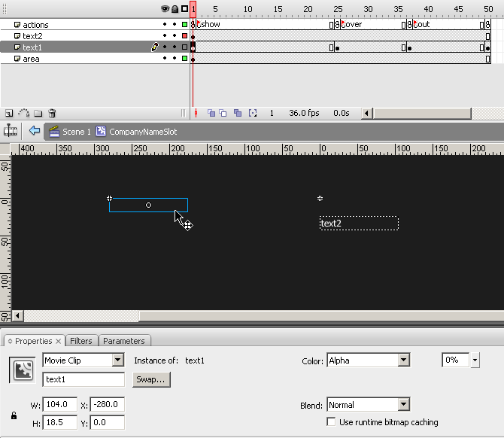Expand the Blend mode dropdown
This screenshot has width=504, height=438.
[x=404, y=405]
